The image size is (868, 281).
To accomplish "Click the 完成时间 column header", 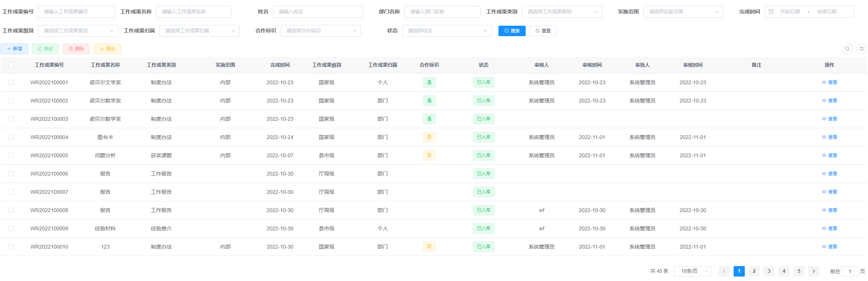I will [280, 65].
